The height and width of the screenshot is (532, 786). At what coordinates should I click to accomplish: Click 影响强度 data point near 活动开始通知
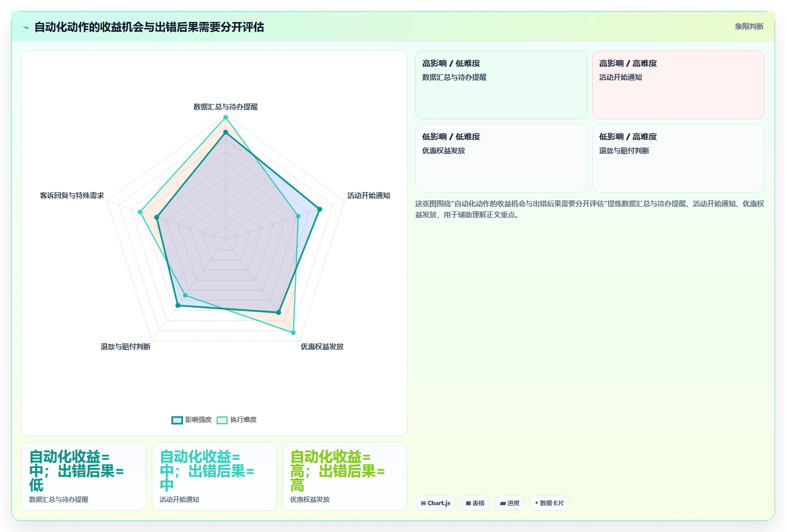tap(319, 209)
